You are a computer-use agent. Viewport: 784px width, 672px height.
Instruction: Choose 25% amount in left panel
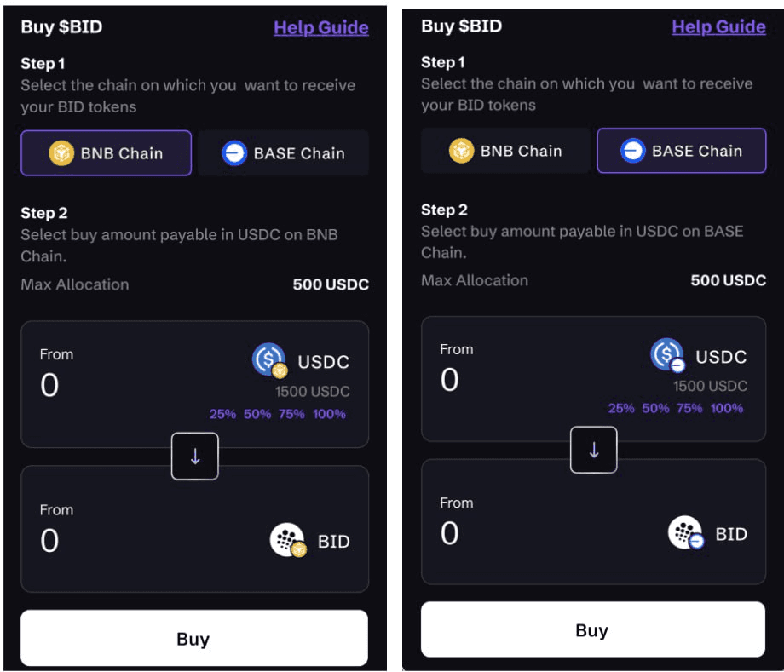[x=222, y=414]
